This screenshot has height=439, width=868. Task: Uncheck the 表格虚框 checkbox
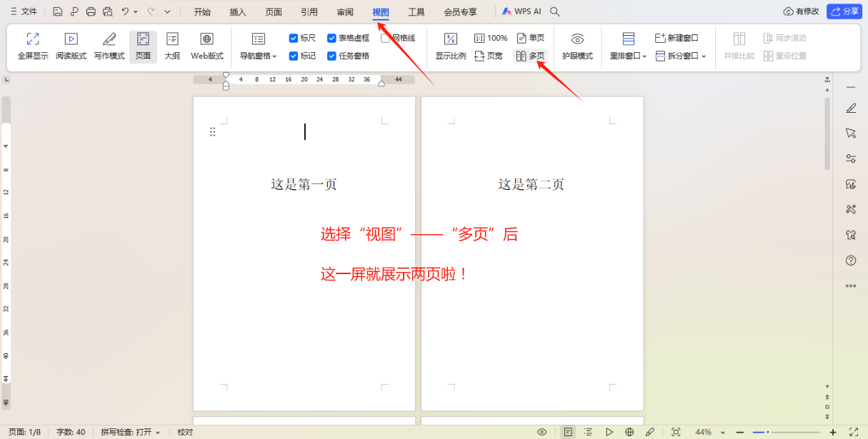click(331, 38)
